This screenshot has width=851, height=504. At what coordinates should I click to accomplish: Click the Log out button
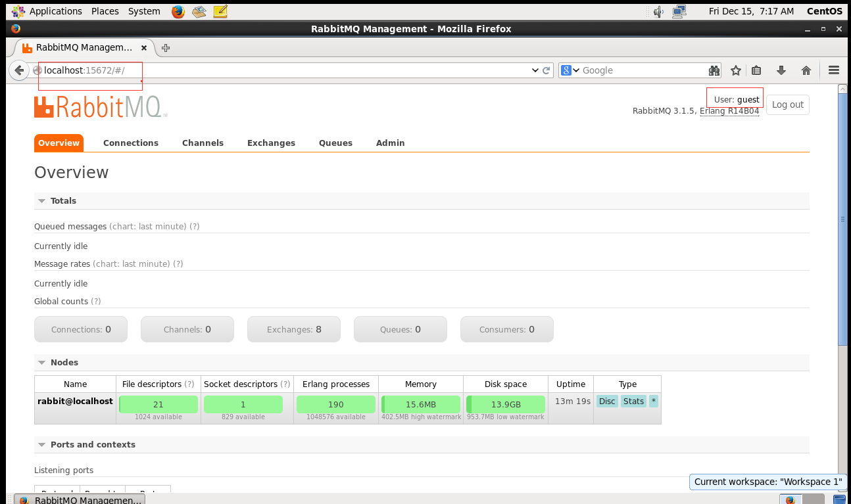pos(788,105)
